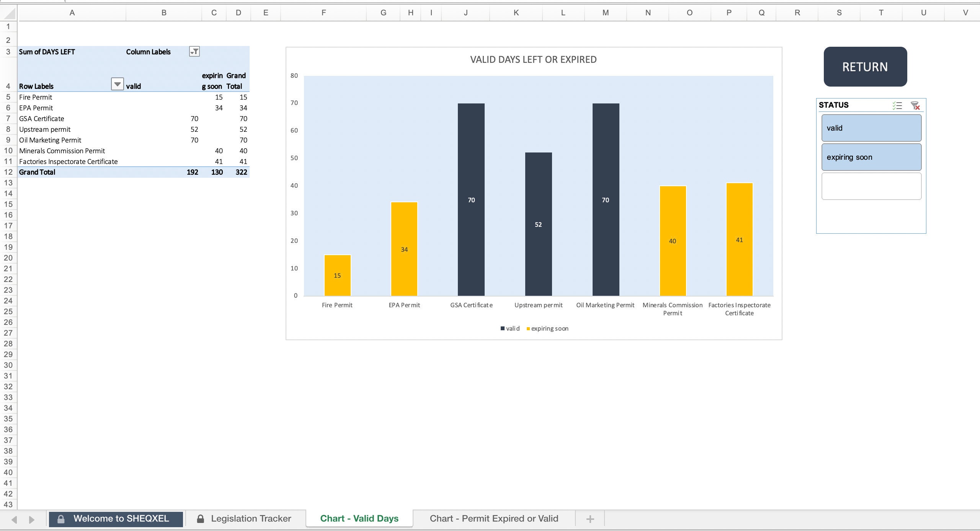980x531 pixels.
Task: Click the chart title VALID DAYS LEFT OR EXPIRED
Action: [x=533, y=59]
